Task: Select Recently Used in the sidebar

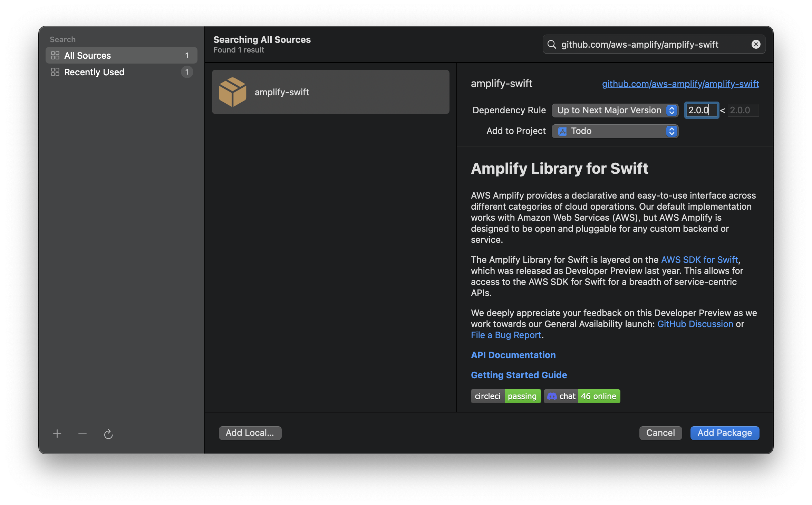Action: [x=122, y=72]
